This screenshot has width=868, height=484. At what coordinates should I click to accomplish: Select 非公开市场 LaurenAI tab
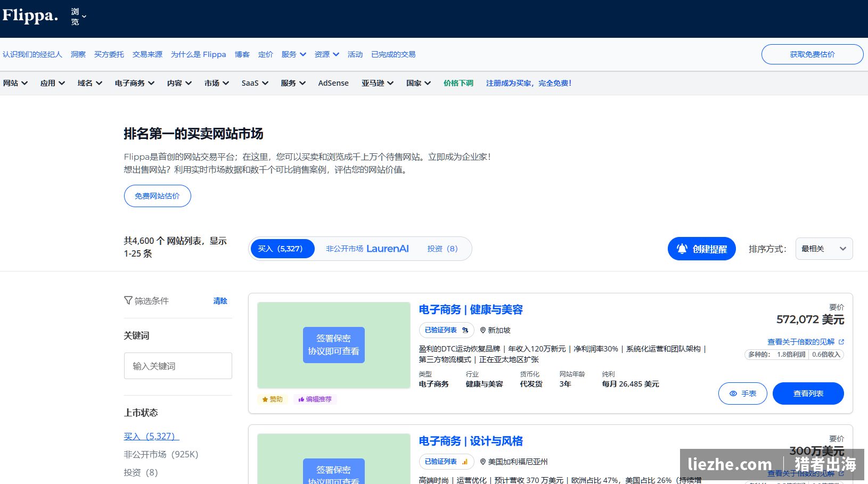click(x=367, y=249)
